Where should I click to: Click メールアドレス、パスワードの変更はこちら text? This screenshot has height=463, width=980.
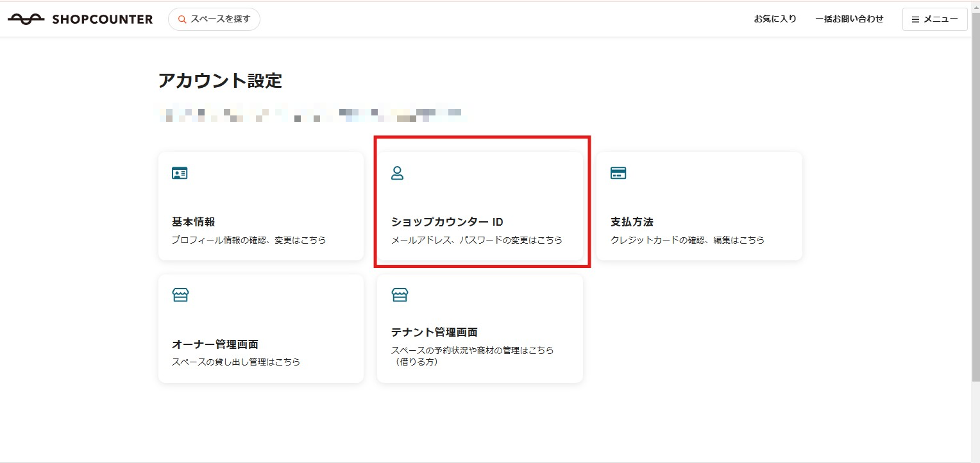point(477,240)
